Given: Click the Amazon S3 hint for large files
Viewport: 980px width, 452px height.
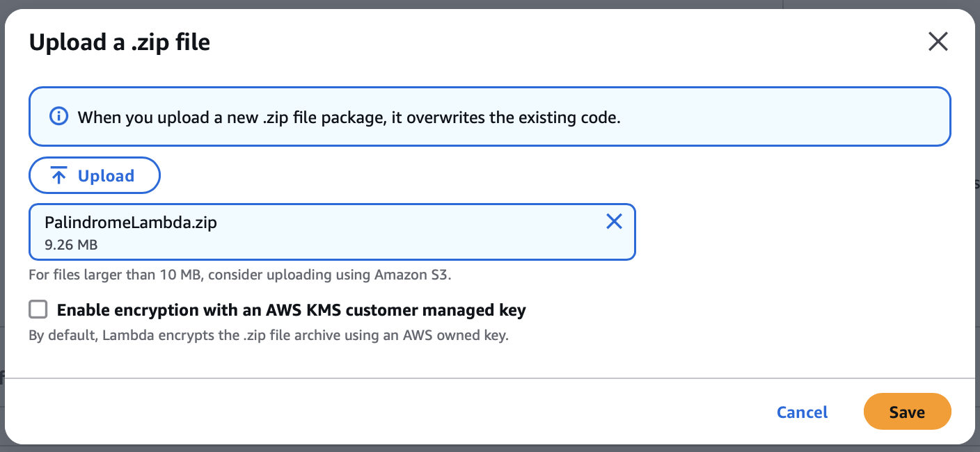Looking at the screenshot, I should coord(239,275).
